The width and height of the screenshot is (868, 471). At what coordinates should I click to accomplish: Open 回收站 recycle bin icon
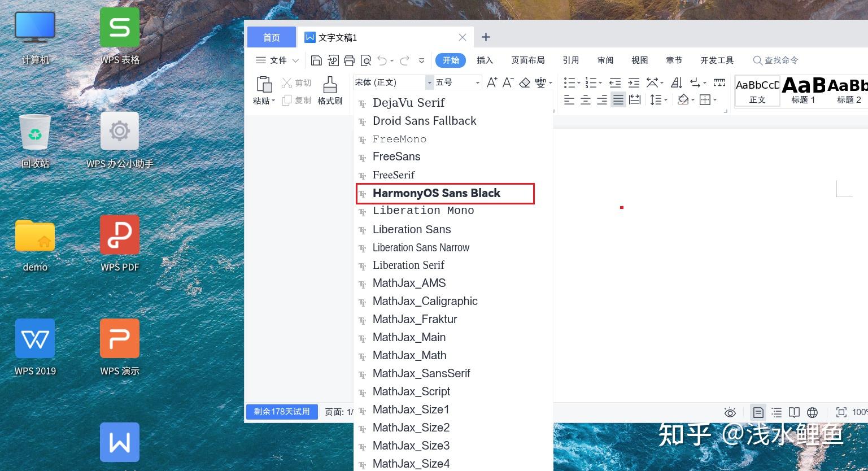pos(35,141)
